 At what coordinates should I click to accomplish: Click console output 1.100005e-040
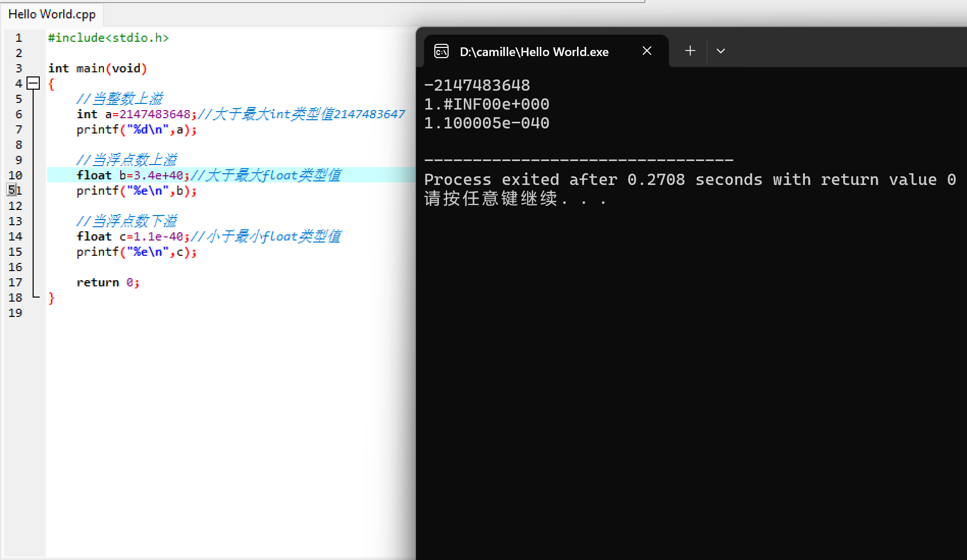tap(487, 123)
